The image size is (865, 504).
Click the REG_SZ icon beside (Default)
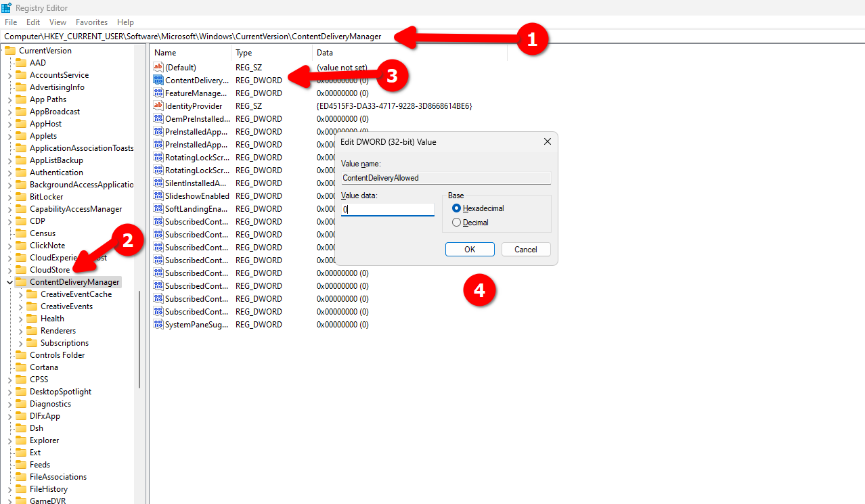pos(158,67)
